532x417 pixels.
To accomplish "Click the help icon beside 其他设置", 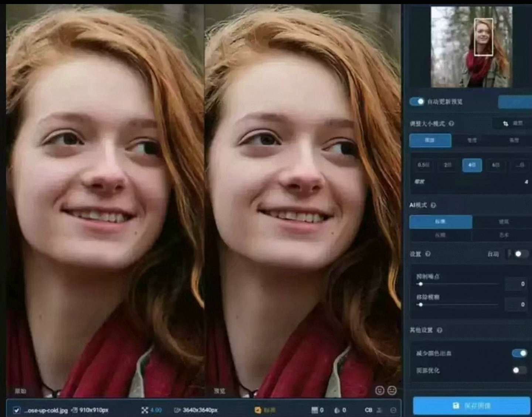I will point(439,330).
